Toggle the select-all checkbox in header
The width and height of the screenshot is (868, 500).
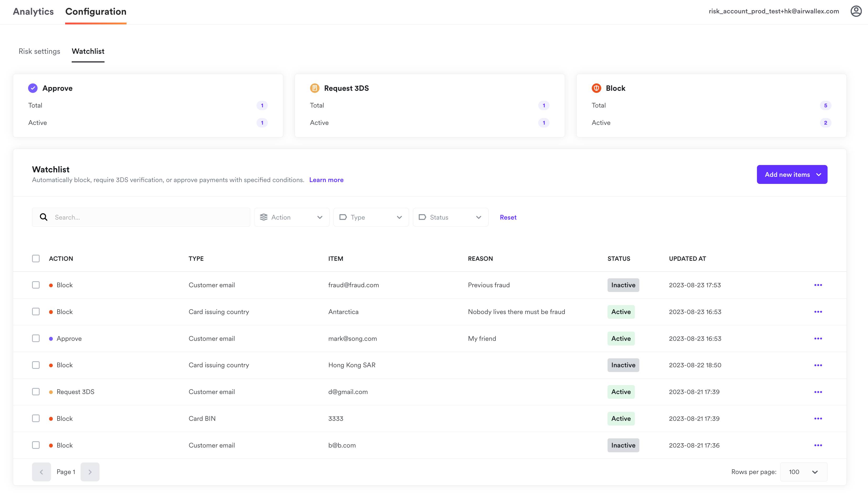coord(36,259)
